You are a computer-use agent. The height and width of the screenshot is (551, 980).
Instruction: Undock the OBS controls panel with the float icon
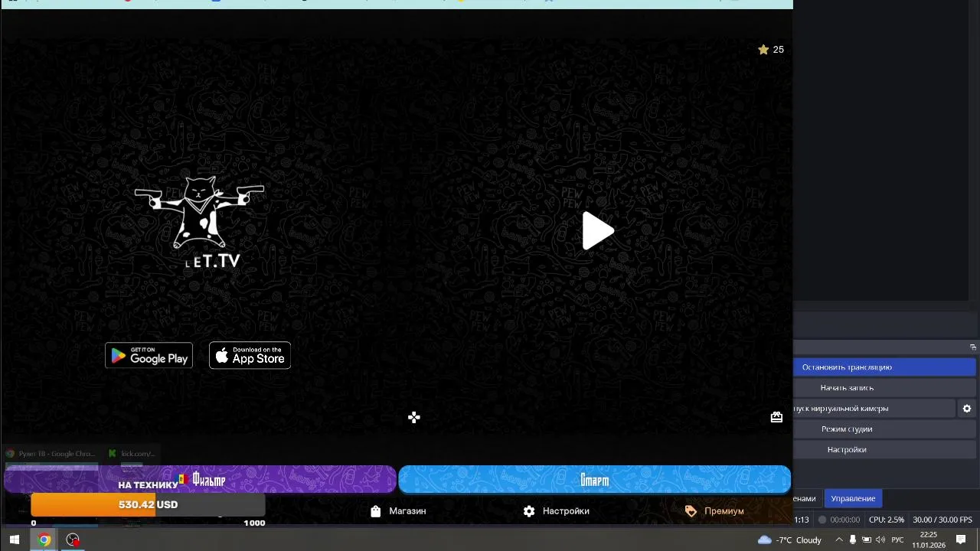pos(972,347)
